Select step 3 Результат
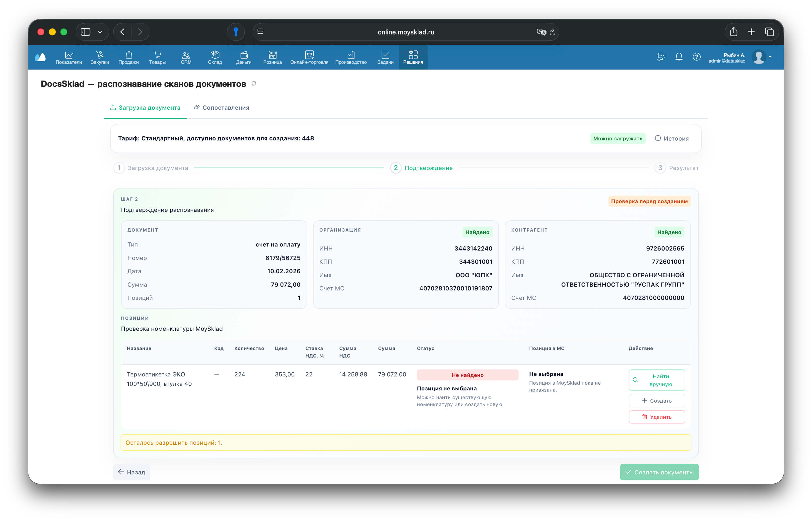This screenshot has width=812, height=521. click(677, 168)
